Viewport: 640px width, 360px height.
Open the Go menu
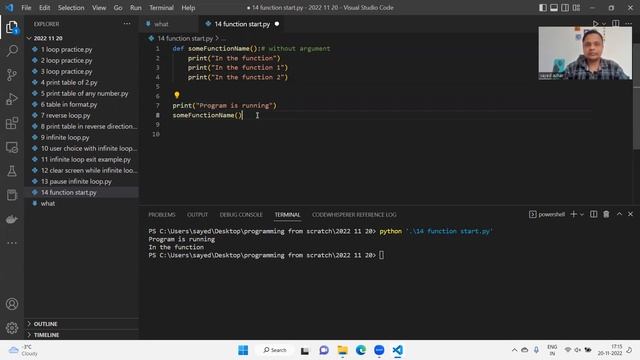point(118,8)
